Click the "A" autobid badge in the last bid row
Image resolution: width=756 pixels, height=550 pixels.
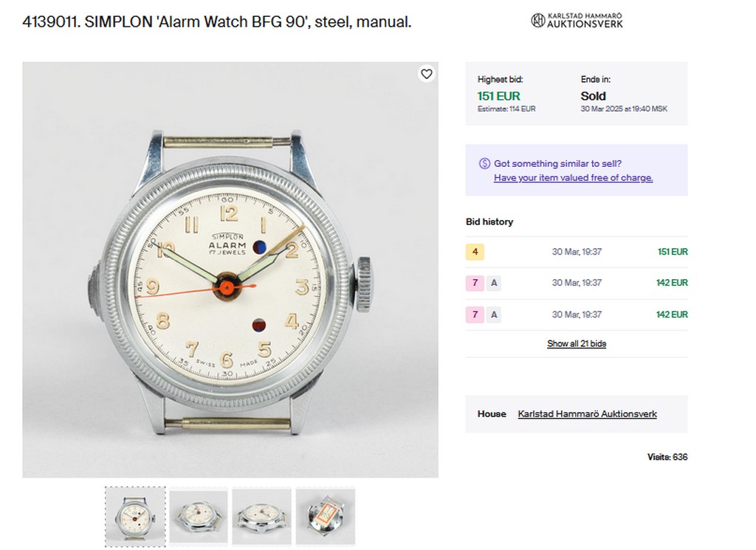[x=494, y=314]
